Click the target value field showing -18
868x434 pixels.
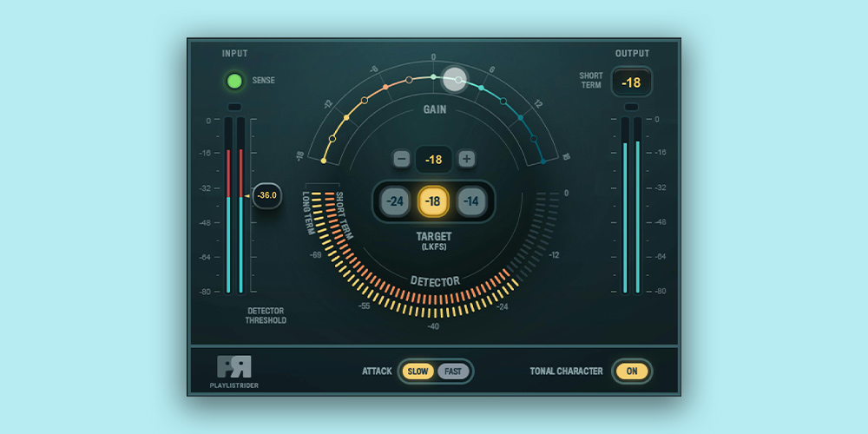click(x=433, y=160)
